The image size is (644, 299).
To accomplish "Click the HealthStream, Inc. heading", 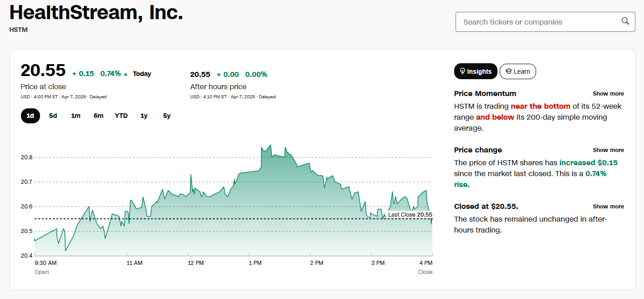I will (96, 12).
